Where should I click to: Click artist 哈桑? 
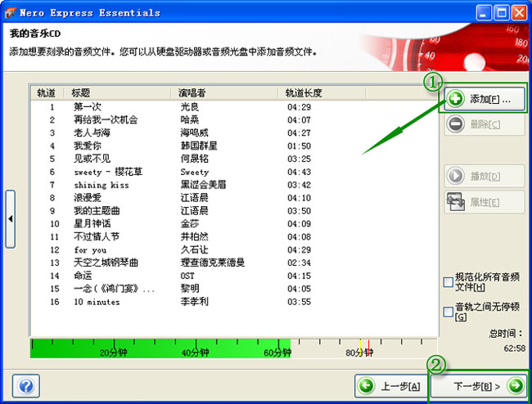coord(190,120)
